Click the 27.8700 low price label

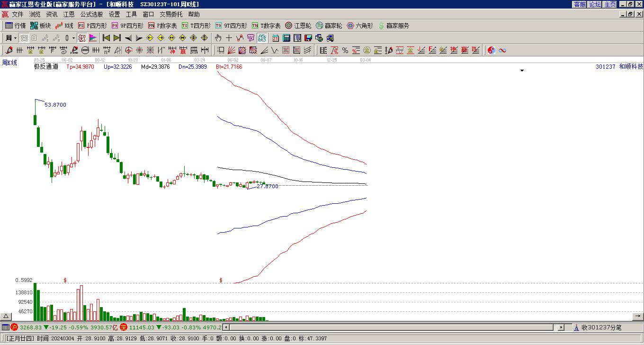click(x=268, y=187)
